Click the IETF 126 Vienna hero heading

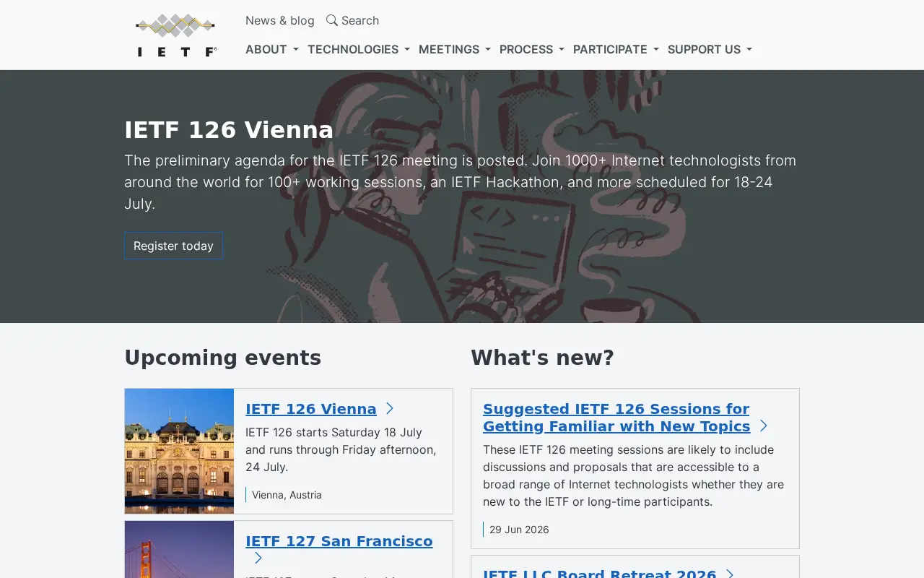coord(229,130)
